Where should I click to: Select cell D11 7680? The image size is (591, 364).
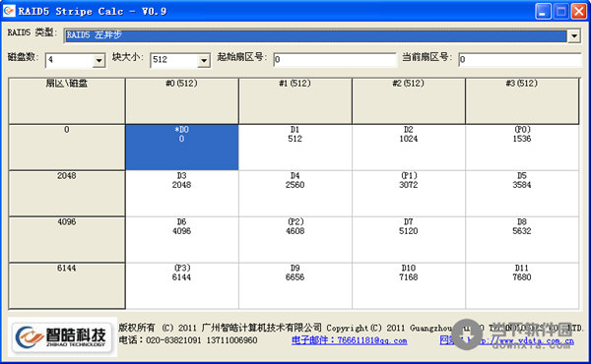pyautogui.click(x=522, y=286)
